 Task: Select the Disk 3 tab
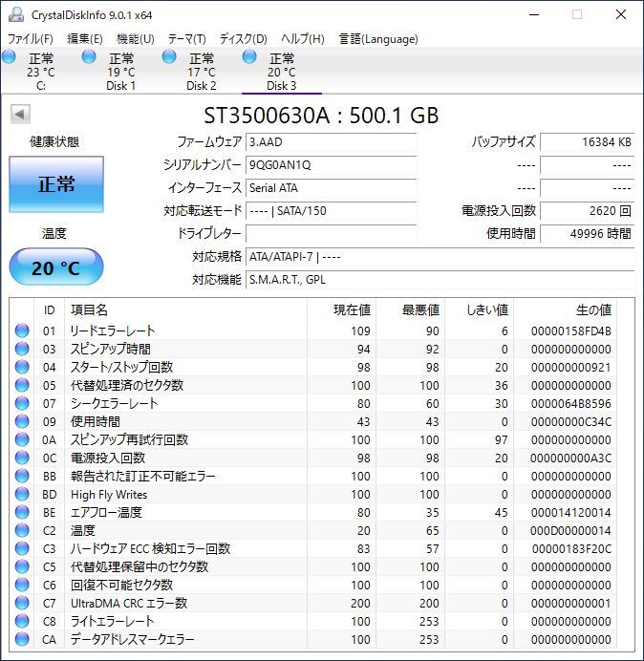pyautogui.click(x=281, y=72)
